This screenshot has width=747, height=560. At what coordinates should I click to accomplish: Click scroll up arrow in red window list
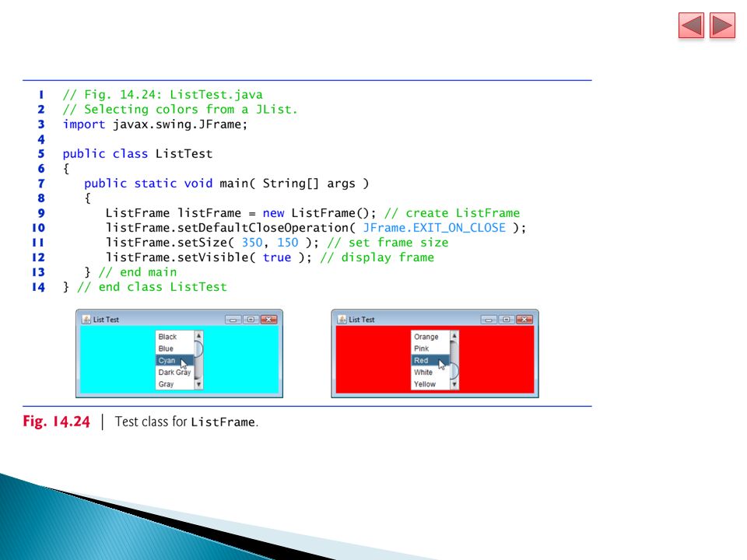pos(454,336)
